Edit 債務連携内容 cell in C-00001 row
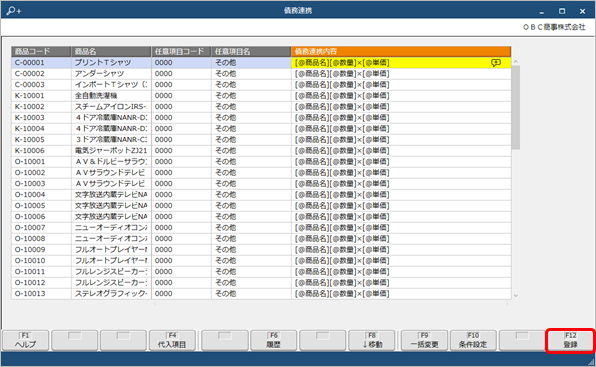The image size is (596, 367). 401,63
